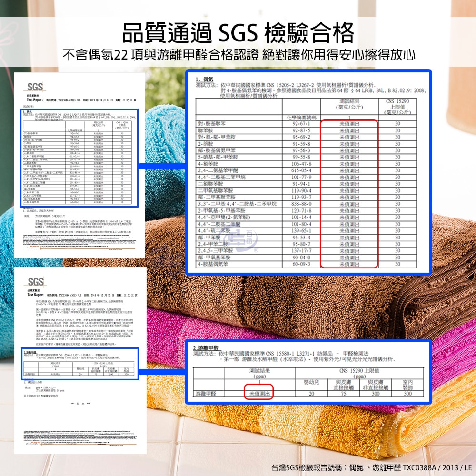Click Test Report heading on the lower page

click(36, 295)
